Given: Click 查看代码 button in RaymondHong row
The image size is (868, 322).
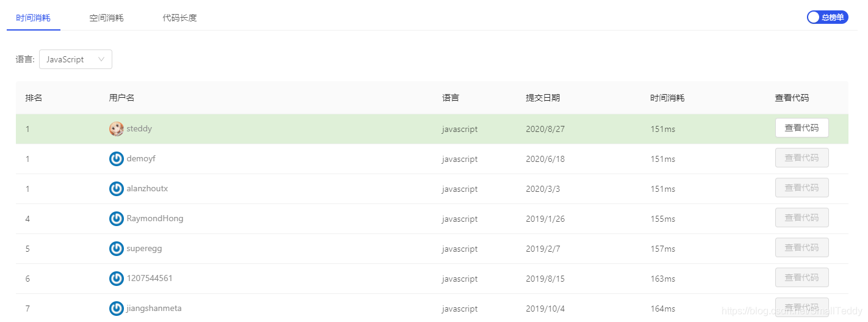Looking at the screenshot, I should tap(801, 218).
